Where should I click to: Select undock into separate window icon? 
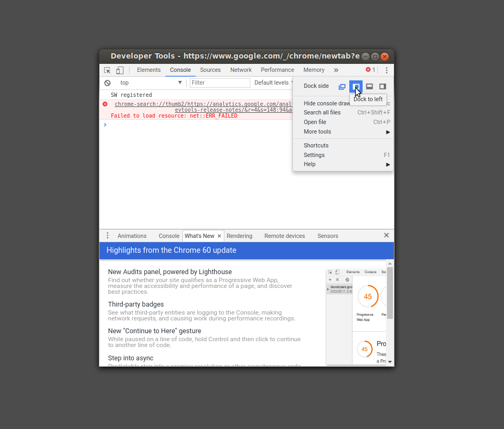[x=342, y=86]
